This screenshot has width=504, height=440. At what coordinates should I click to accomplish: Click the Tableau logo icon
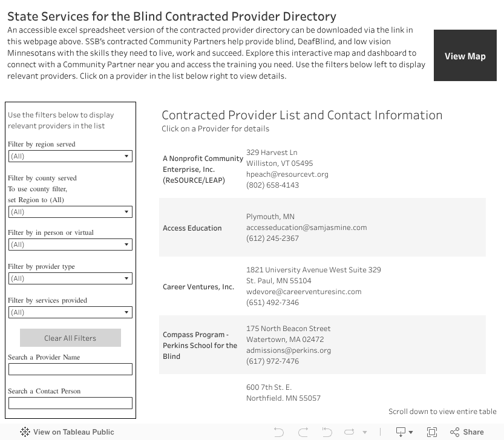[25, 432]
